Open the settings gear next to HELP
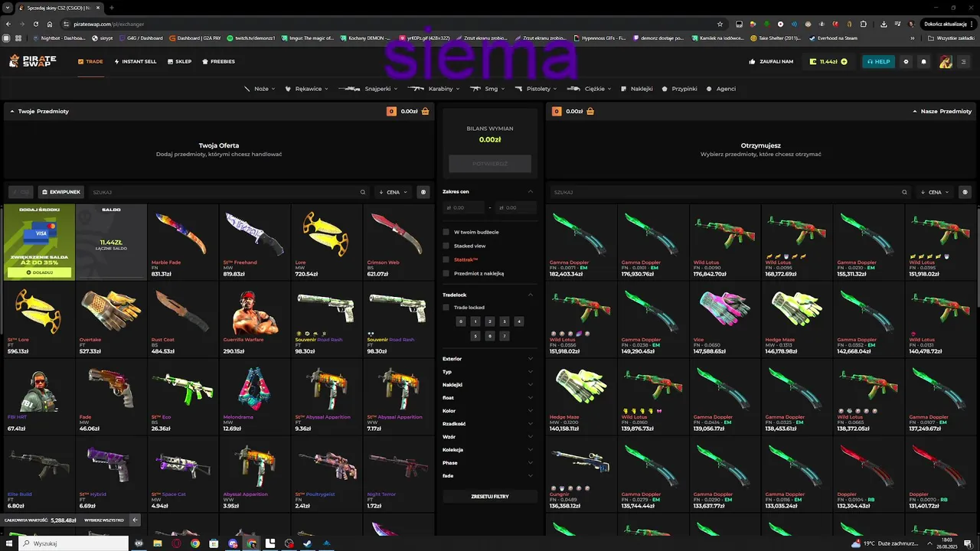980x551 pixels. [x=906, y=61]
